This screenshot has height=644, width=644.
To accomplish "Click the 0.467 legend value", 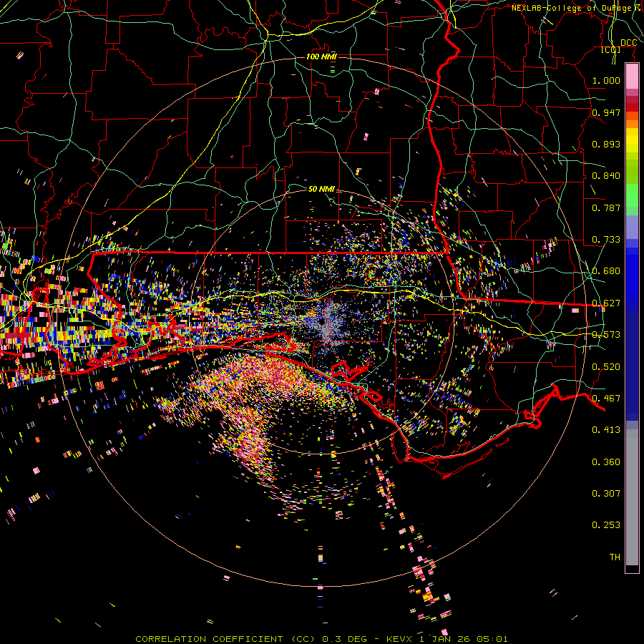I will click(606, 399).
